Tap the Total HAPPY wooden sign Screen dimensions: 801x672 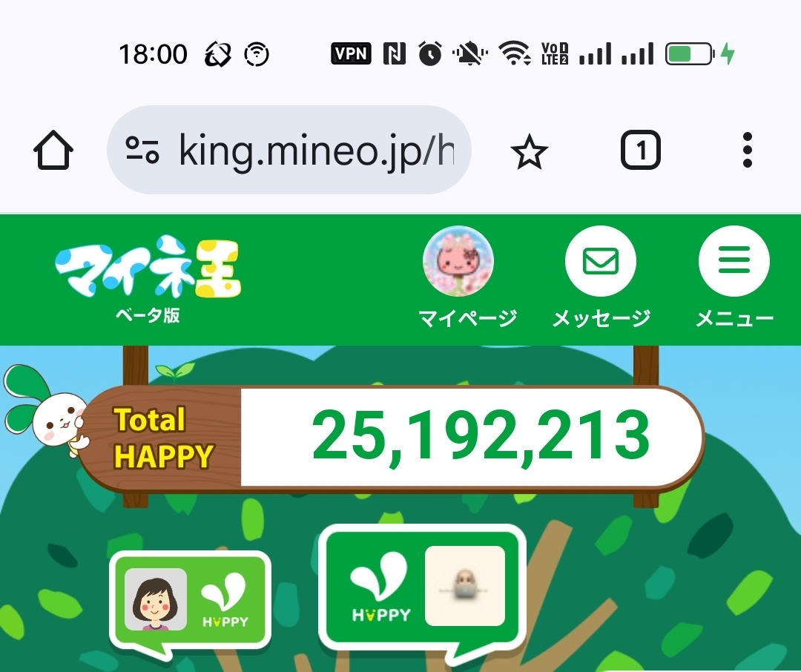(x=162, y=438)
